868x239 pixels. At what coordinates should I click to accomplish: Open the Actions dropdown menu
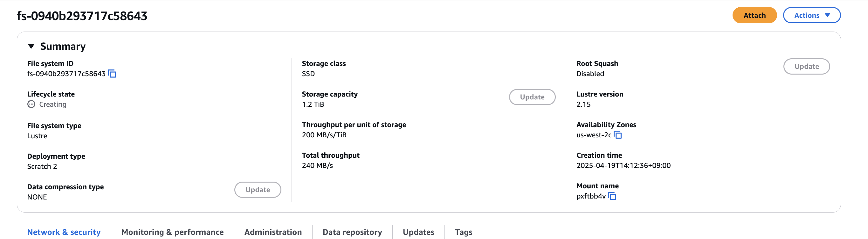811,15
